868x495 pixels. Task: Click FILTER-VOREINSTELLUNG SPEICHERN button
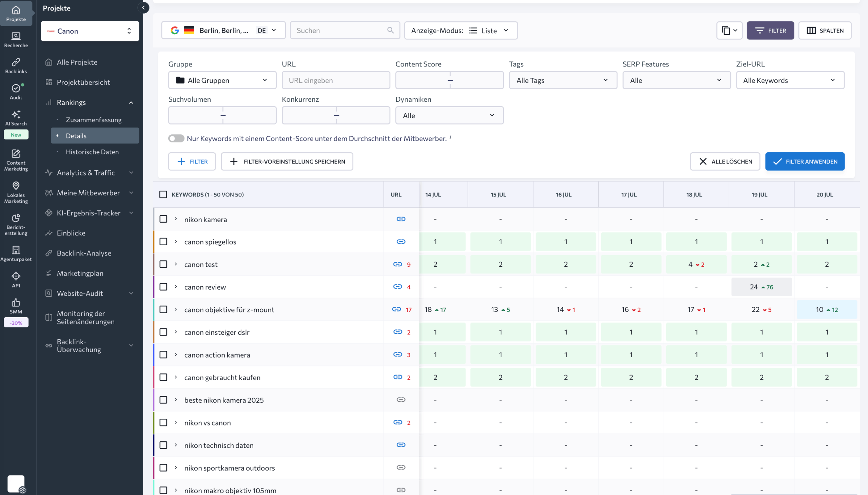click(287, 161)
